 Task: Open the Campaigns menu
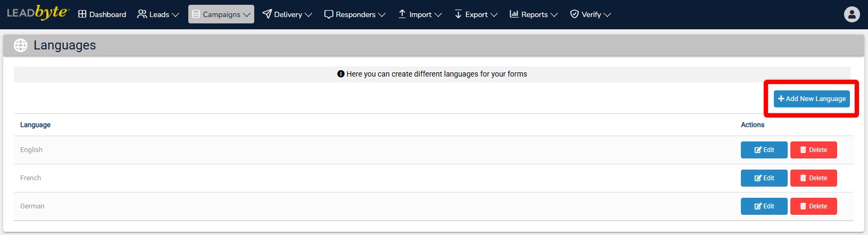pos(221,14)
